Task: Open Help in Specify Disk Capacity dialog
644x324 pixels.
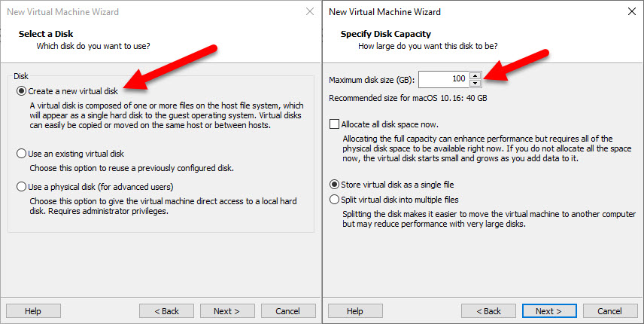Action: pyautogui.click(x=355, y=311)
